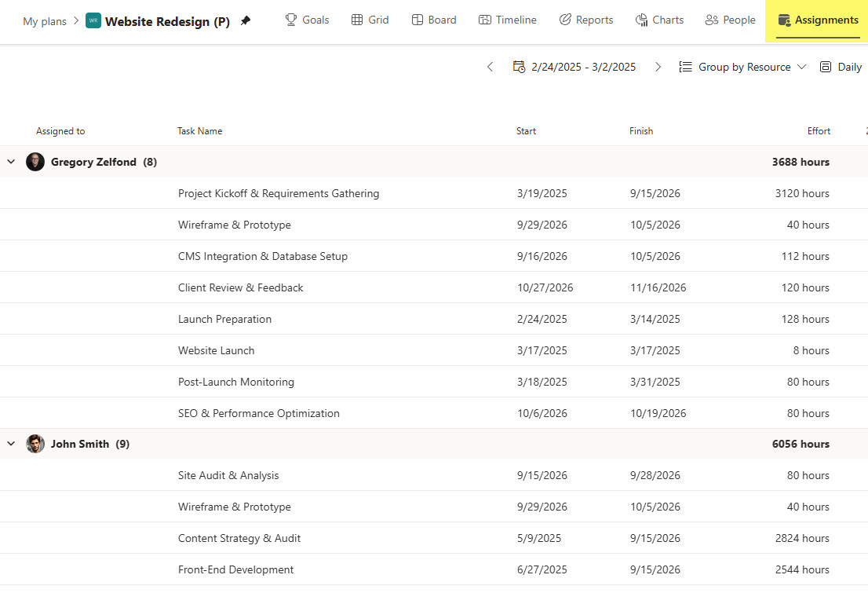
Task: Click the 11/16/2026 finish date
Action: click(658, 287)
